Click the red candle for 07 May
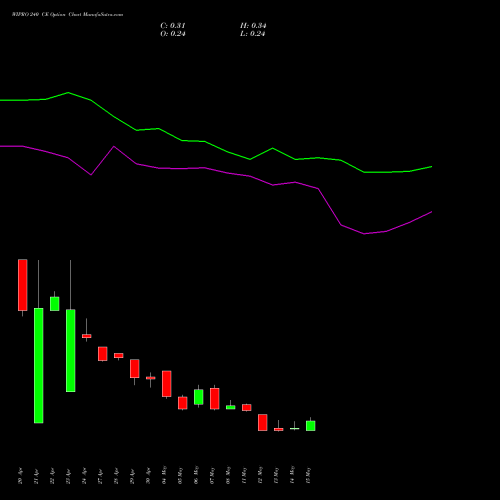The height and width of the screenshot is (500, 500). (215, 399)
